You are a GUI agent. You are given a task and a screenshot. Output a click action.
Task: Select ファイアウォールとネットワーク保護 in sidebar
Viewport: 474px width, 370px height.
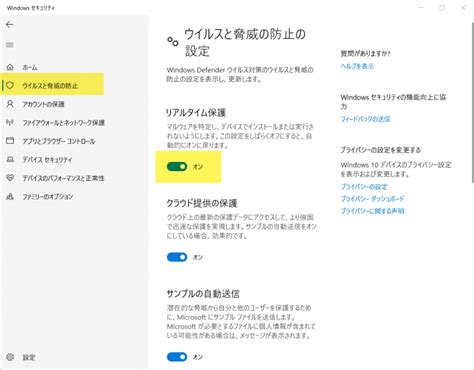pos(63,123)
